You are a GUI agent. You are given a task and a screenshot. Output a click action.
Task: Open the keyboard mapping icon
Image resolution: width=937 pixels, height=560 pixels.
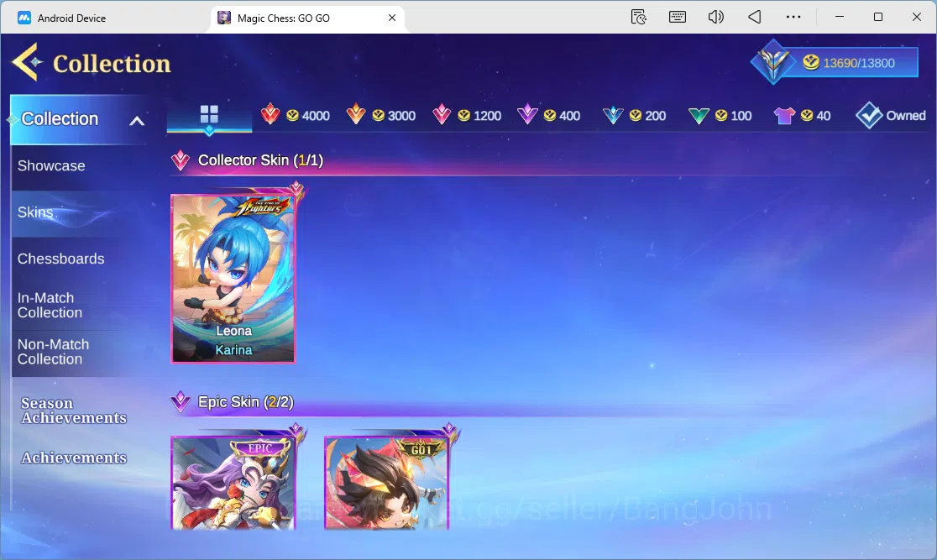(x=677, y=17)
